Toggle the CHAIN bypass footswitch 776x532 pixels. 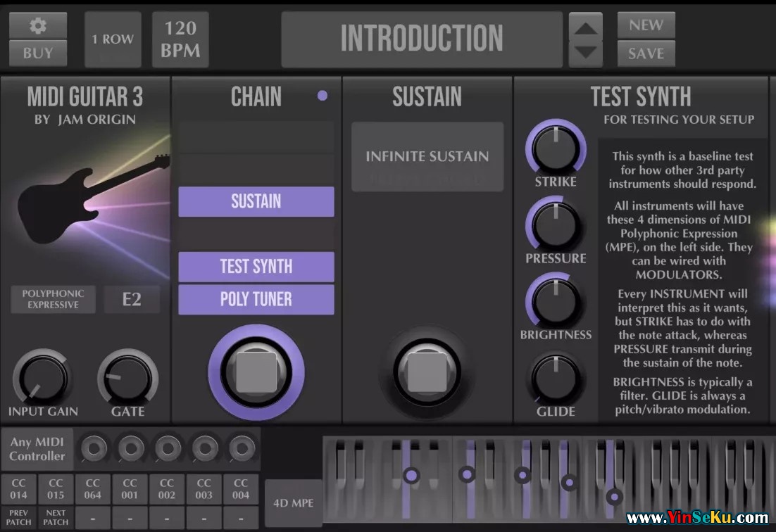(x=256, y=372)
